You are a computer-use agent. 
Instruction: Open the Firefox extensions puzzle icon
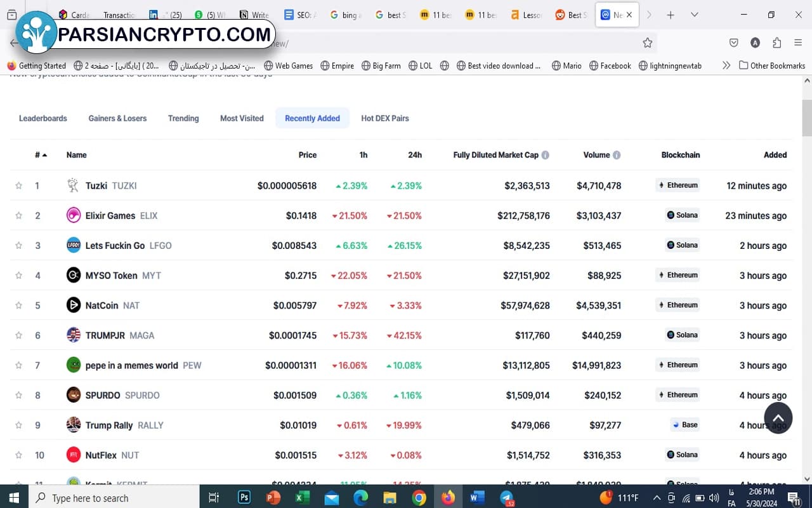pos(776,43)
